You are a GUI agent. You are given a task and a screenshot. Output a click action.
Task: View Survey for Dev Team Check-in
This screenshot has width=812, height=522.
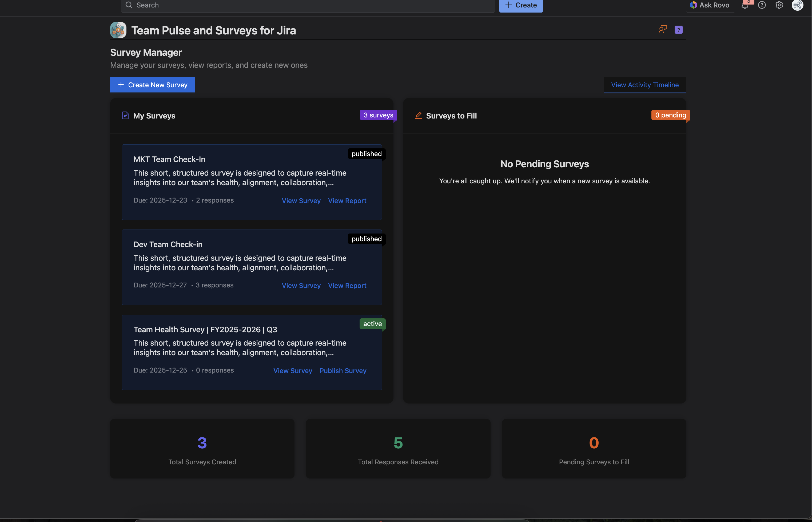coord(301,286)
